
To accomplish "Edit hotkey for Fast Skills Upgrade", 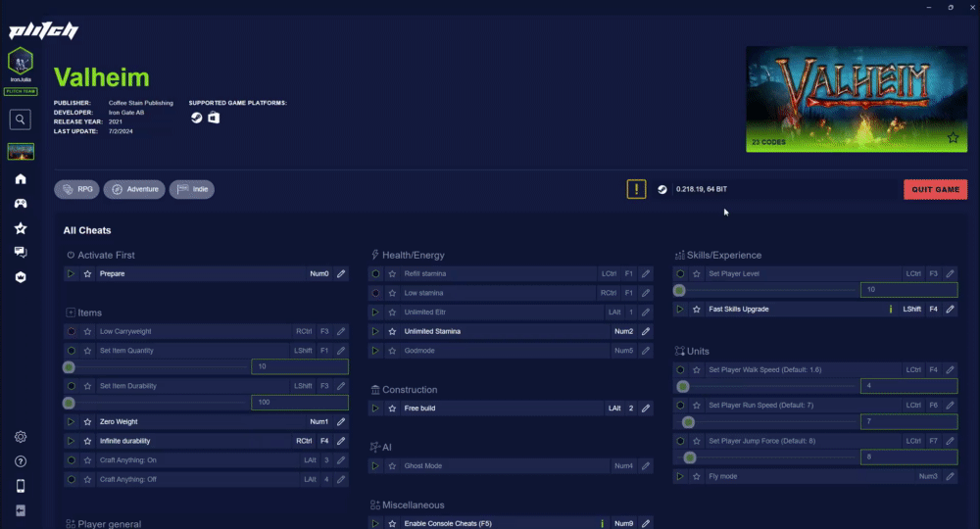I will (x=950, y=309).
